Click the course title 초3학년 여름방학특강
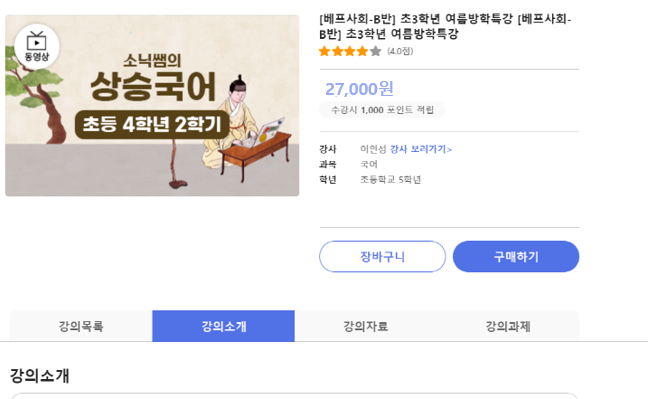The image size is (648, 399). [445, 26]
